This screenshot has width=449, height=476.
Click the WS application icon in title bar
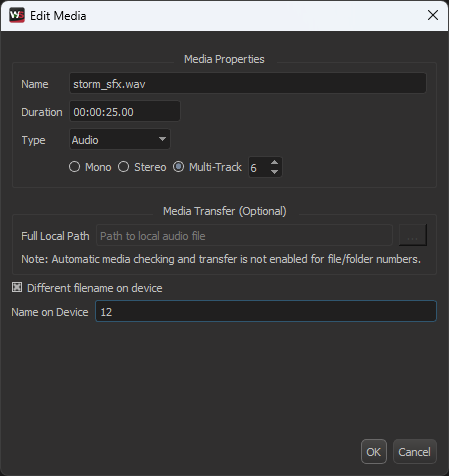pos(17,15)
